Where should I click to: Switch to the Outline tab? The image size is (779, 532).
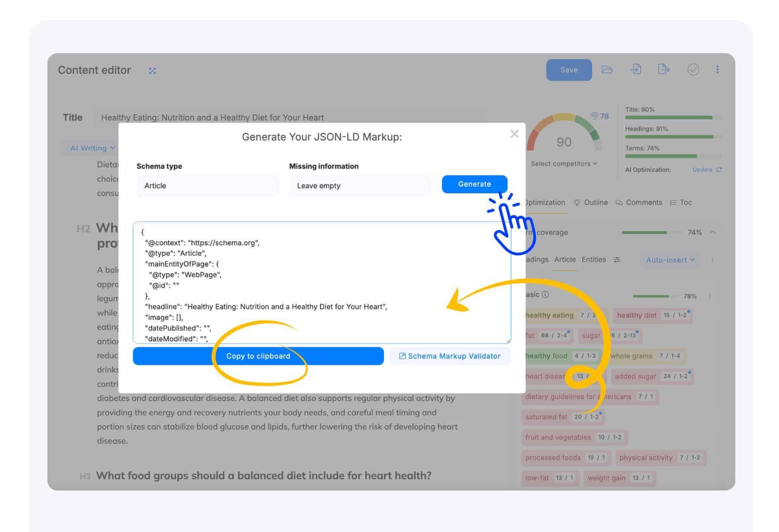591,202
